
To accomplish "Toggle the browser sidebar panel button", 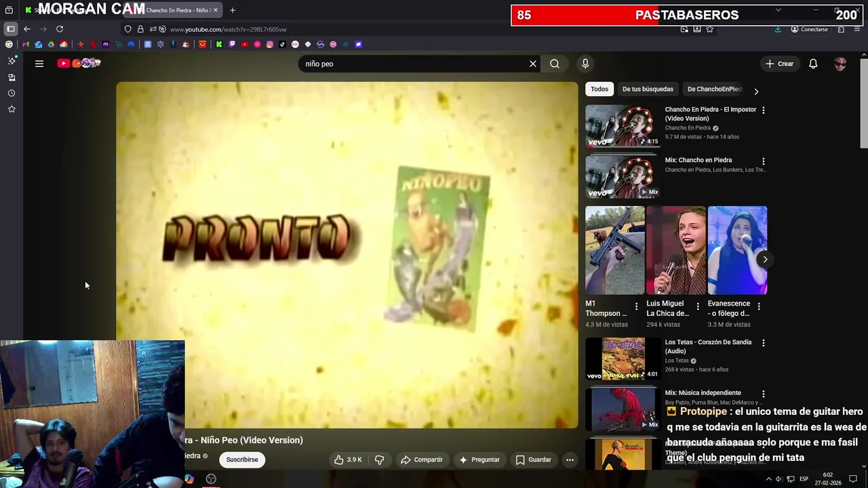I will pos(11,29).
